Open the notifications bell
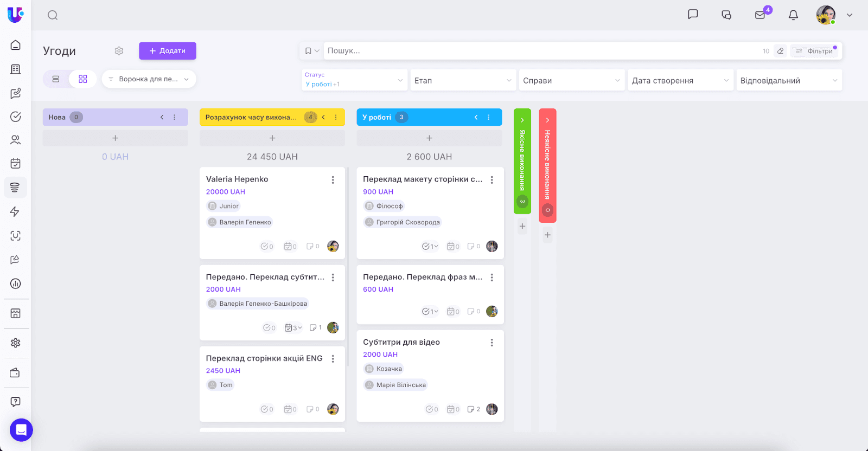Screen dimensions: 868x451 [793, 15]
